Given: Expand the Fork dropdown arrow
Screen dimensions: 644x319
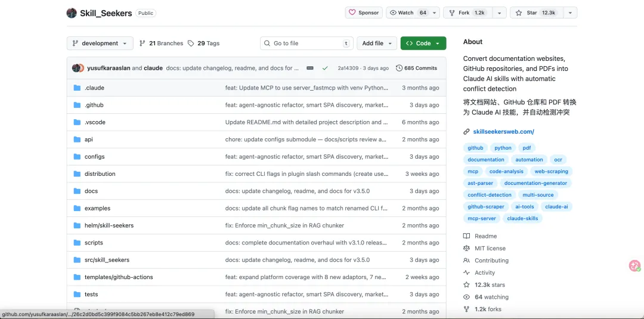Looking at the screenshot, I should [x=499, y=13].
